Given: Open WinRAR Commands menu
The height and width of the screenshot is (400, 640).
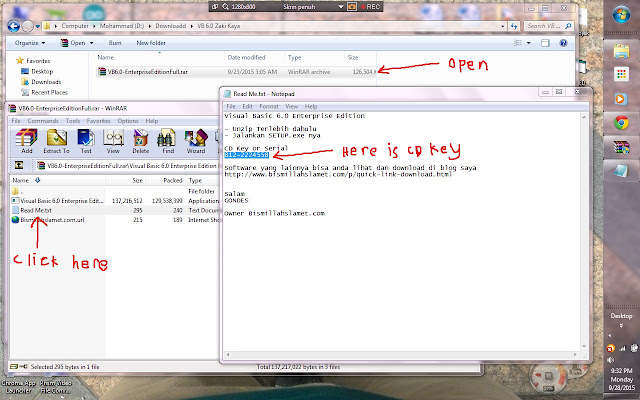Looking at the screenshot, I should pos(43,121).
